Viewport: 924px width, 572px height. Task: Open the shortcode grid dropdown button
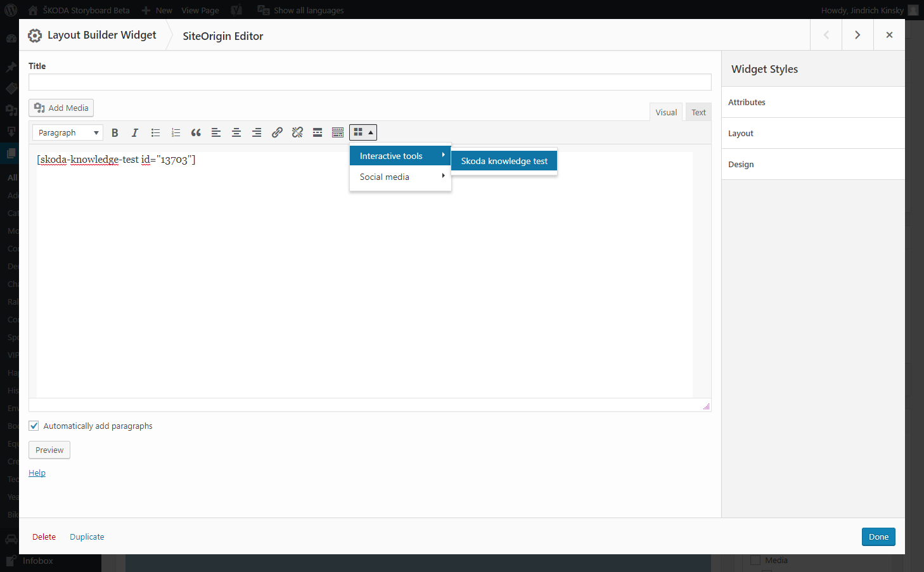click(x=363, y=132)
